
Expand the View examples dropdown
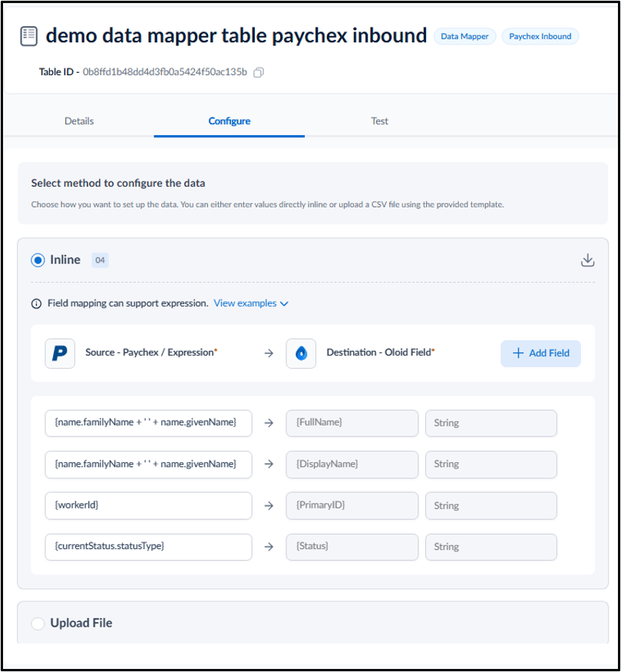[251, 303]
